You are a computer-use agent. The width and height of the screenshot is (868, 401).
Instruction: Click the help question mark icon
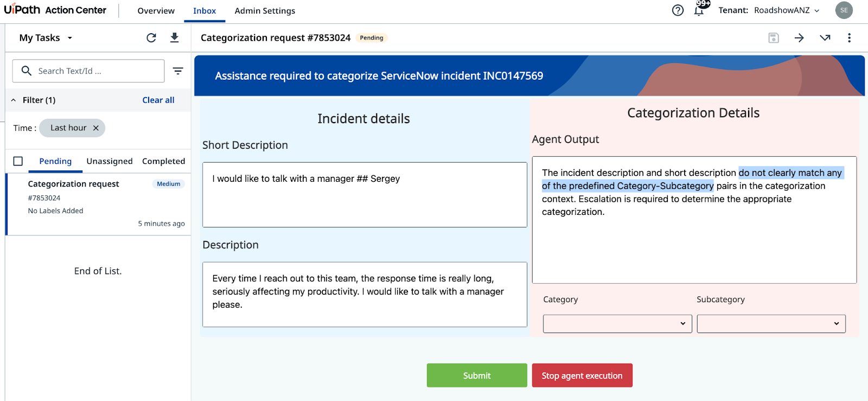pyautogui.click(x=678, y=10)
